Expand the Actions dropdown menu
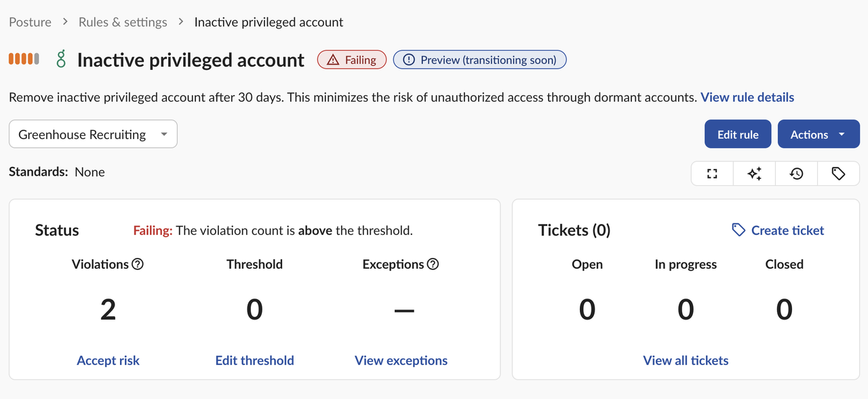 [818, 134]
